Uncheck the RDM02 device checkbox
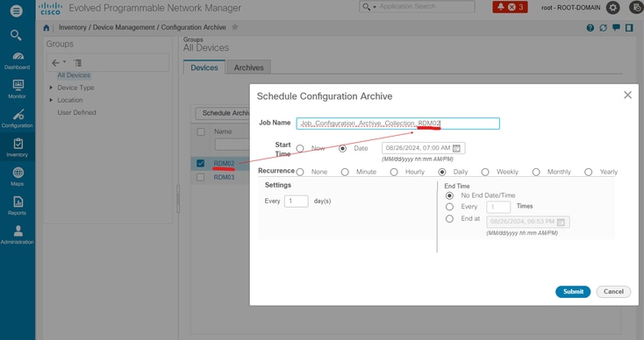The width and height of the screenshot is (644, 340). 200,163
